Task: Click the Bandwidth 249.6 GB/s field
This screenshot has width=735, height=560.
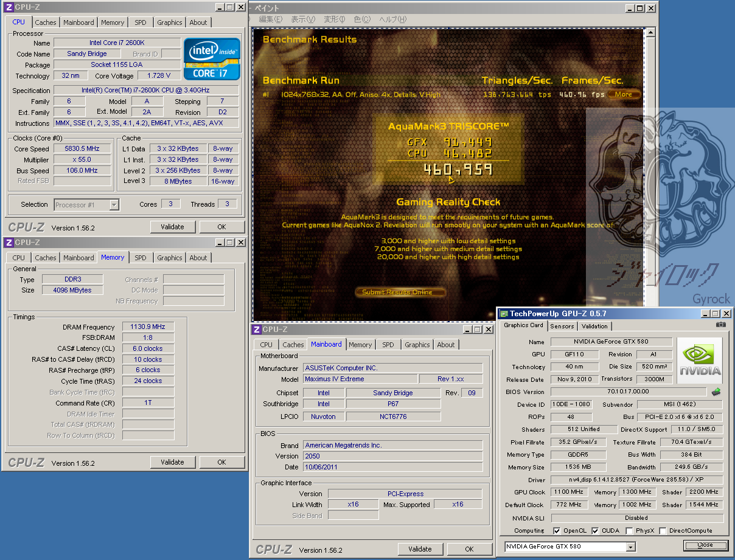Action: click(x=692, y=467)
